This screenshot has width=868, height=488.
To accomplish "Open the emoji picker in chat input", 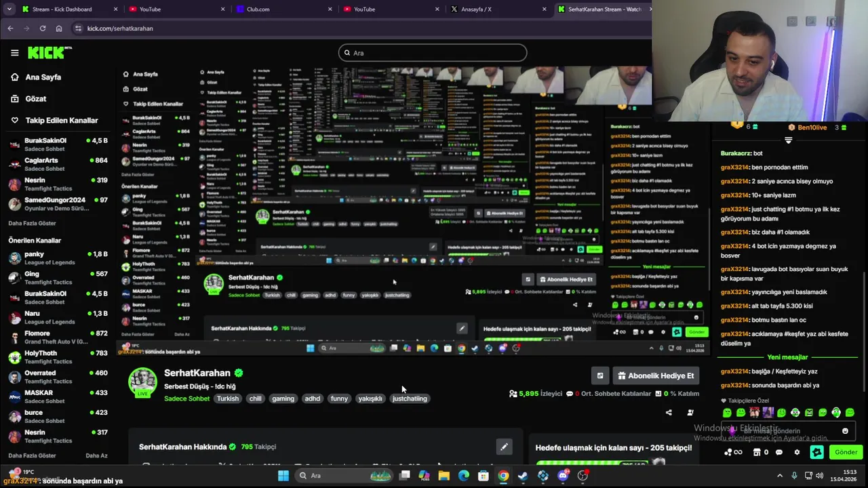I will 845,431.
